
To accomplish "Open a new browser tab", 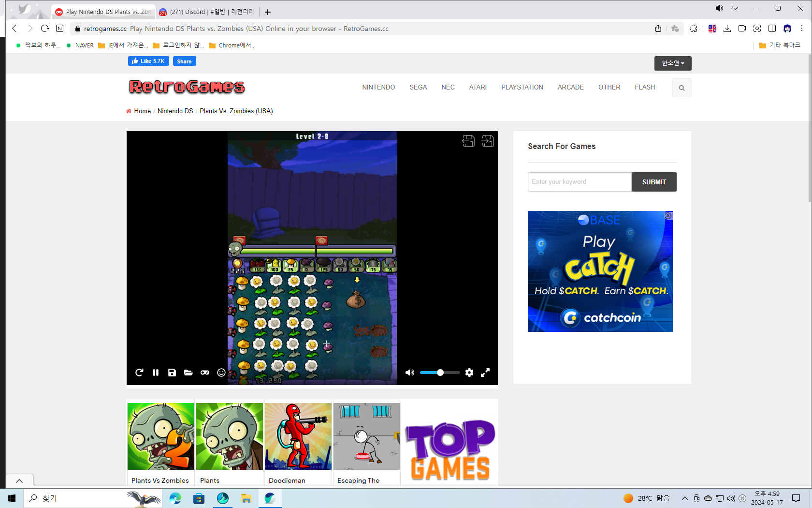I will point(268,12).
